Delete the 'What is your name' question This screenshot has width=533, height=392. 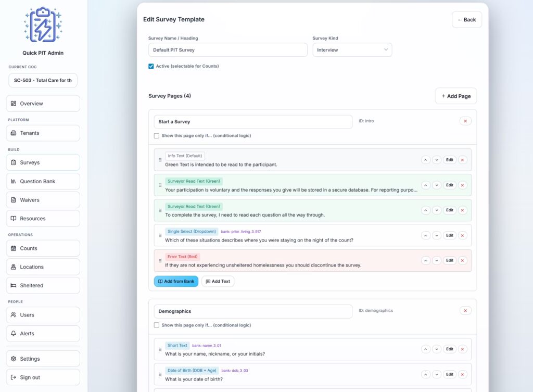pyautogui.click(x=462, y=349)
